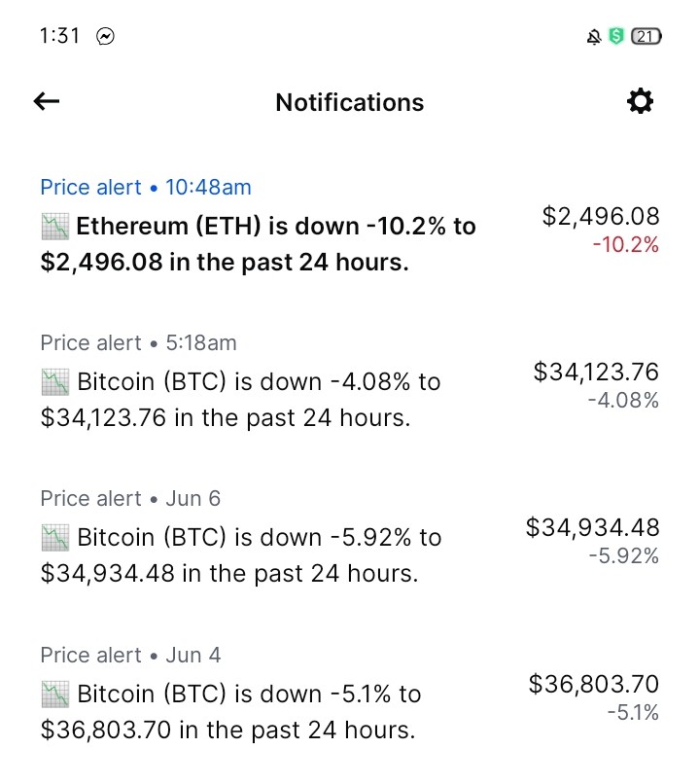Image resolution: width=699 pixels, height=784 pixels.
Task: Tap the Price alert 10:48am label
Action: pyautogui.click(x=146, y=188)
